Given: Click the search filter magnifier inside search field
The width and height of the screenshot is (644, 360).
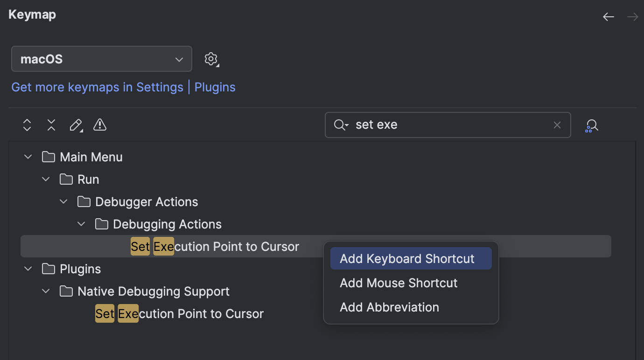Looking at the screenshot, I should click(x=340, y=125).
